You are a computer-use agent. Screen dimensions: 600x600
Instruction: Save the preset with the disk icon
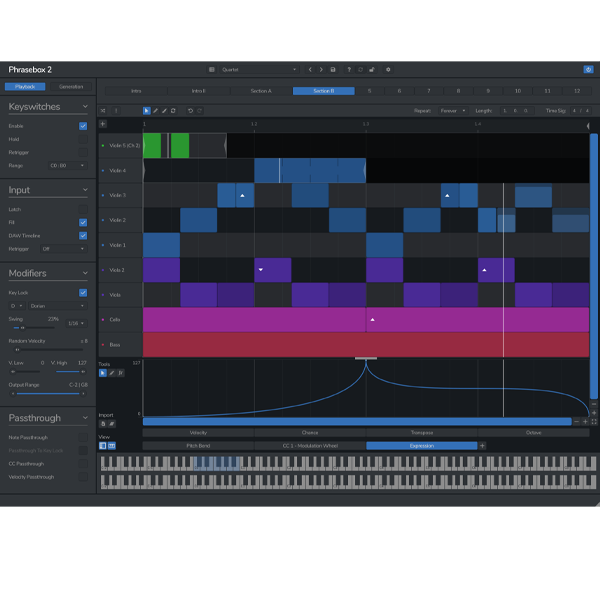point(333,70)
